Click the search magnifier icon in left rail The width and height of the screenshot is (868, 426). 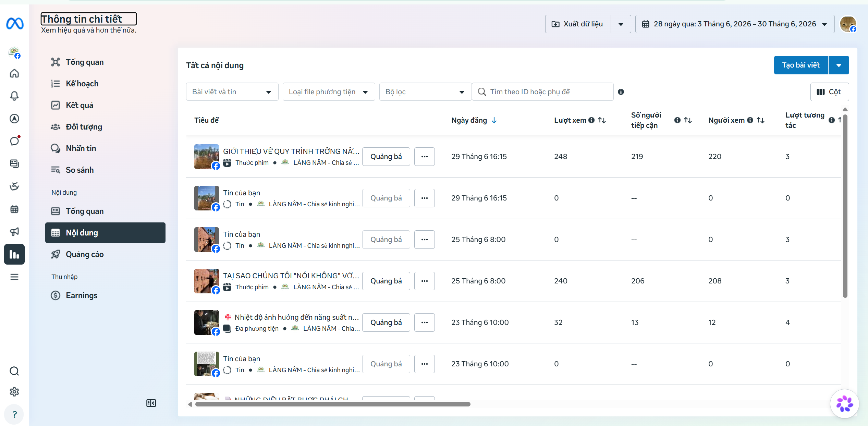14,371
